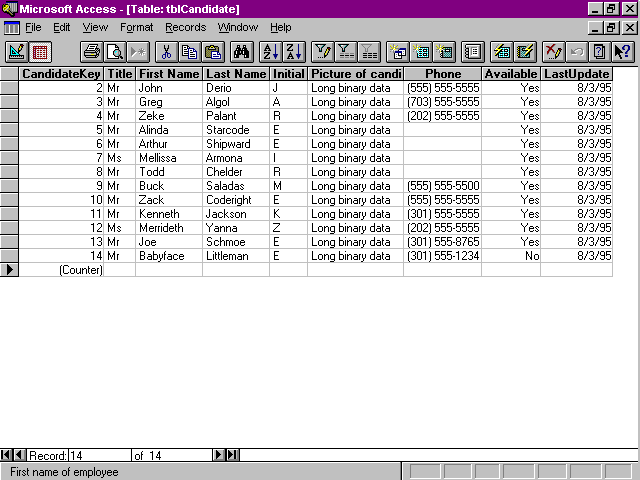Open Print Preview from the toolbar
The height and width of the screenshot is (480, 640).
coord(115,51)
